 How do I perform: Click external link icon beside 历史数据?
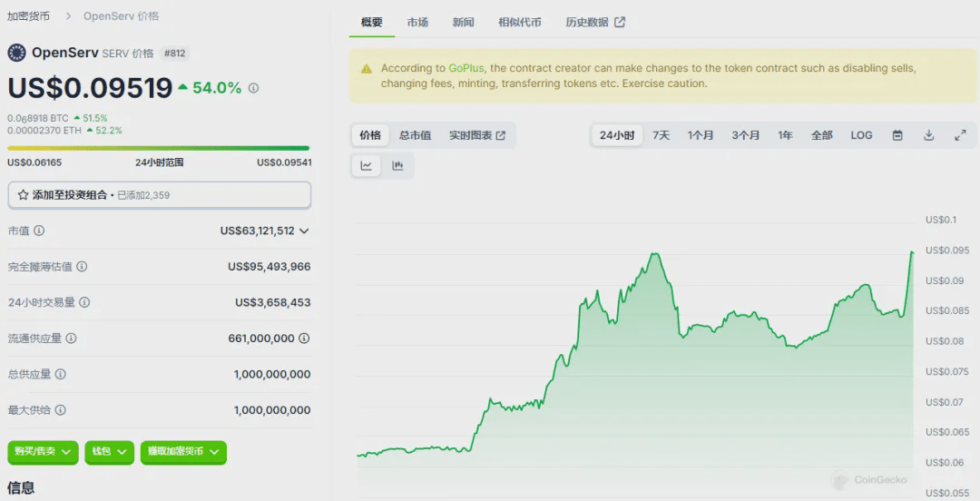point(620,22)
